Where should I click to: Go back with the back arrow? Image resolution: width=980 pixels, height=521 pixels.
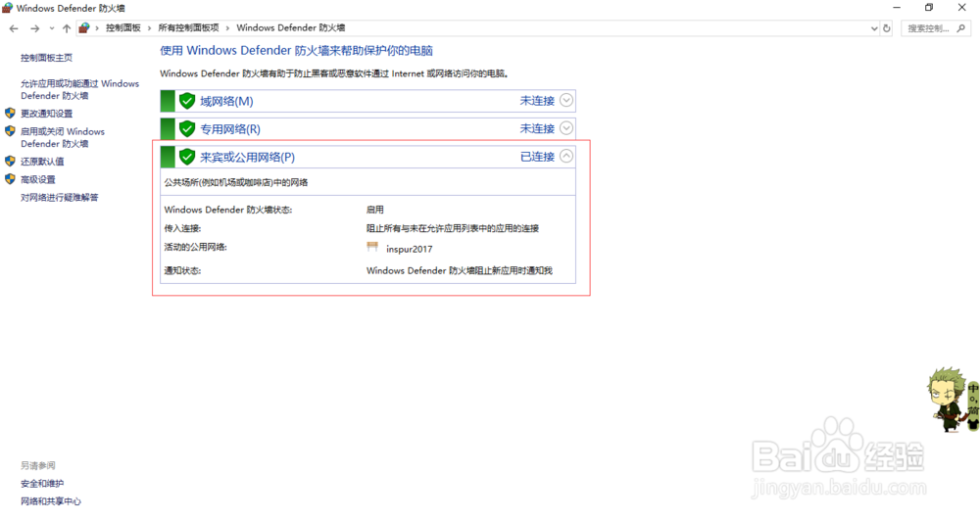(14, 28)
